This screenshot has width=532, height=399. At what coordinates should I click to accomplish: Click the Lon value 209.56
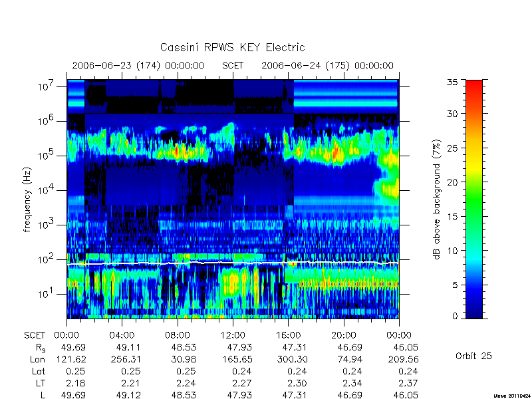pos(404,359)
